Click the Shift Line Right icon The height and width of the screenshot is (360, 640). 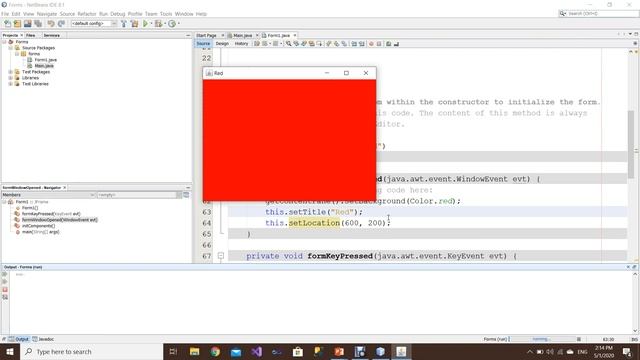tap(362, 44)
